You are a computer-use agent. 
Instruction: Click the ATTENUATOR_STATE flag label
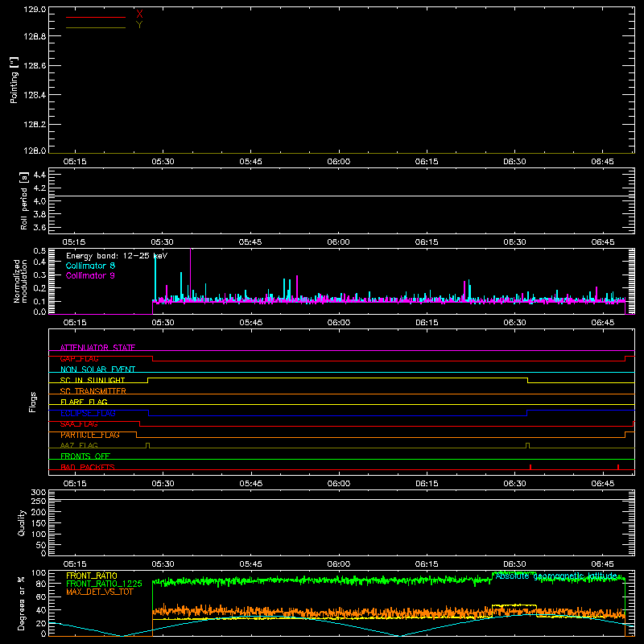(x=97, y=348)
